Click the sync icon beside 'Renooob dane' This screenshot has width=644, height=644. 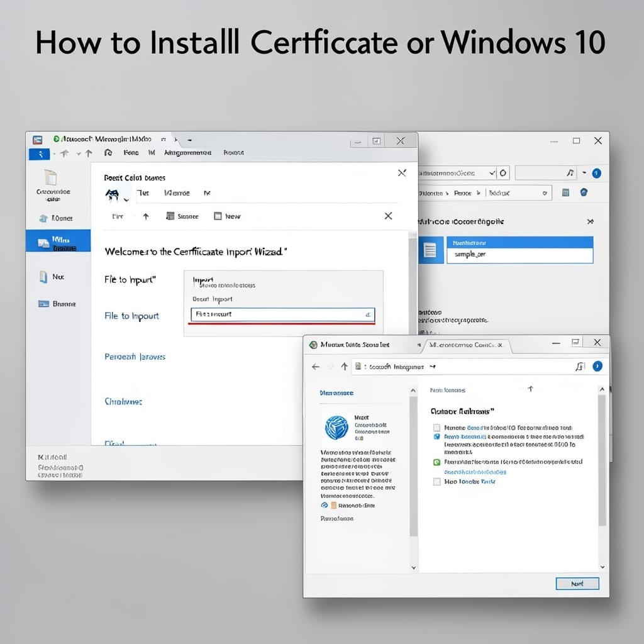pos(325,505)
